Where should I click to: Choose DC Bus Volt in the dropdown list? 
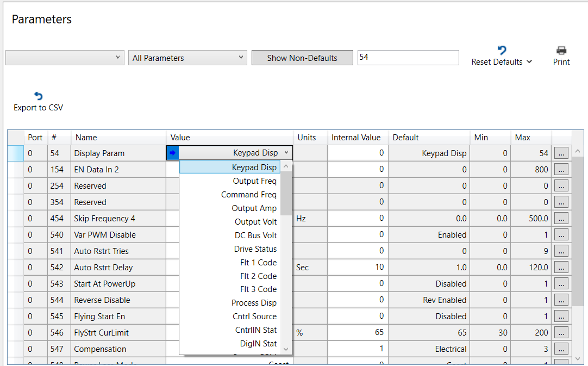tap(255, 235)
